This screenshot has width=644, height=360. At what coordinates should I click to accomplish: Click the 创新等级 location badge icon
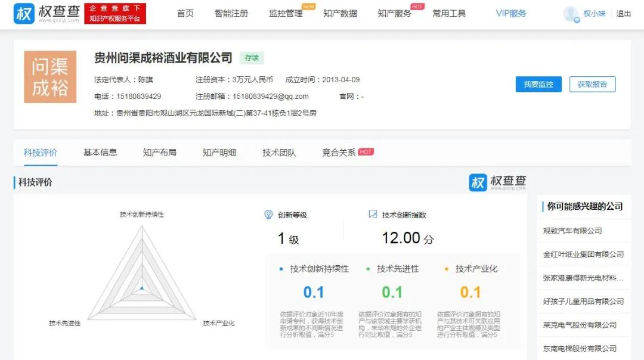coord(268,215)
